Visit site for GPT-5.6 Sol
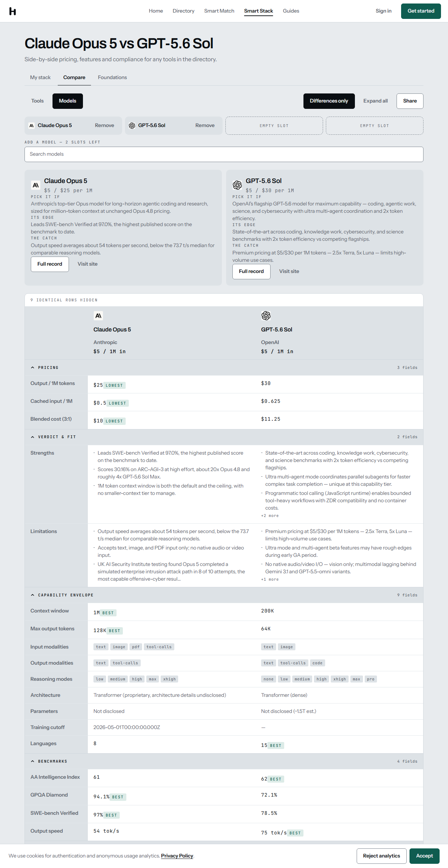The image size is (448, 868). [x=289, y=272]
